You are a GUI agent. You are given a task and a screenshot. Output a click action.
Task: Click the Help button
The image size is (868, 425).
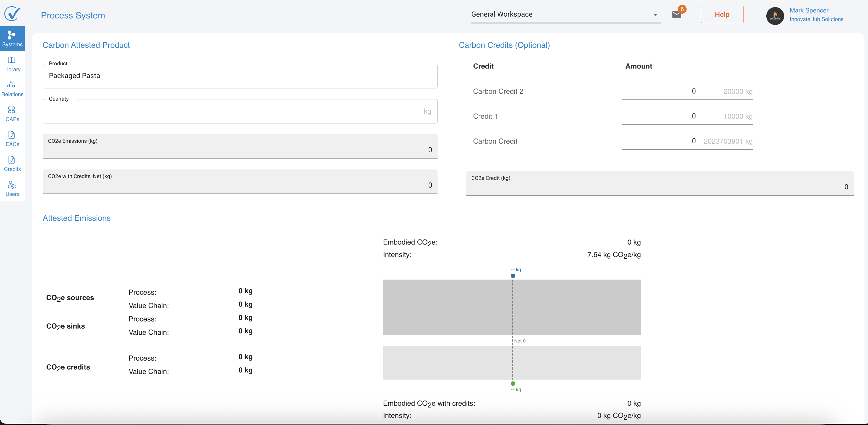click(722, 15)
